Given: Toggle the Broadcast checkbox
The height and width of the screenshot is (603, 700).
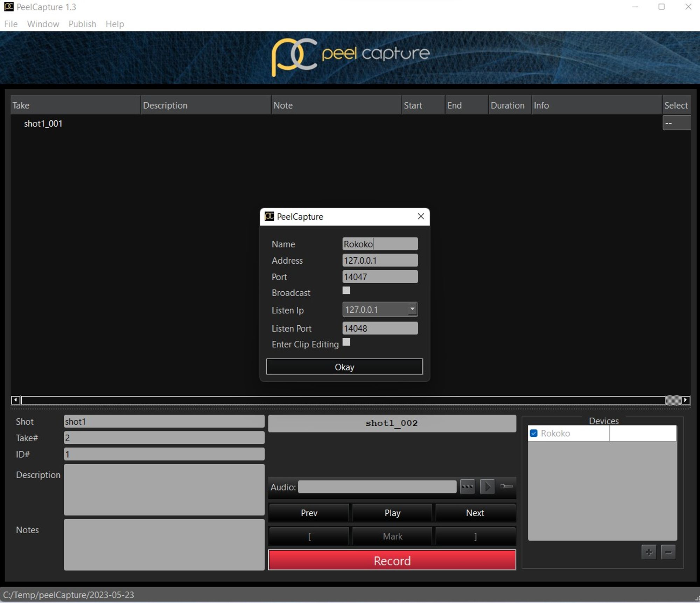Looking at the screenshot, I should 346,291.
